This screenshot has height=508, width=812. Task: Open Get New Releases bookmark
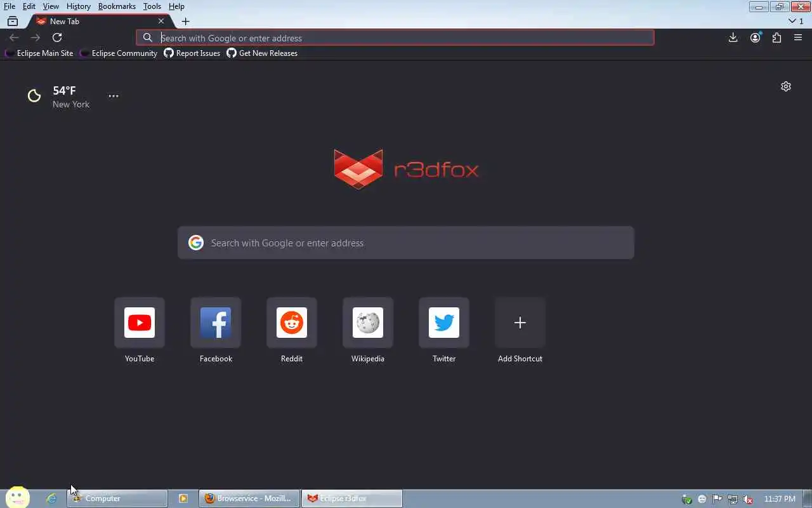click(262, 53)
